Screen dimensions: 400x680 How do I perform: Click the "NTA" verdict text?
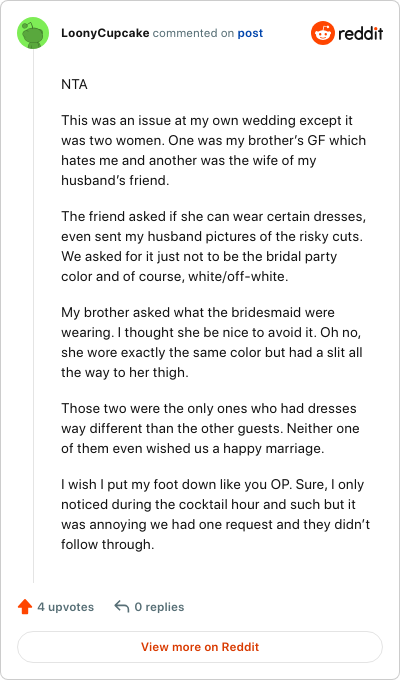74,84
